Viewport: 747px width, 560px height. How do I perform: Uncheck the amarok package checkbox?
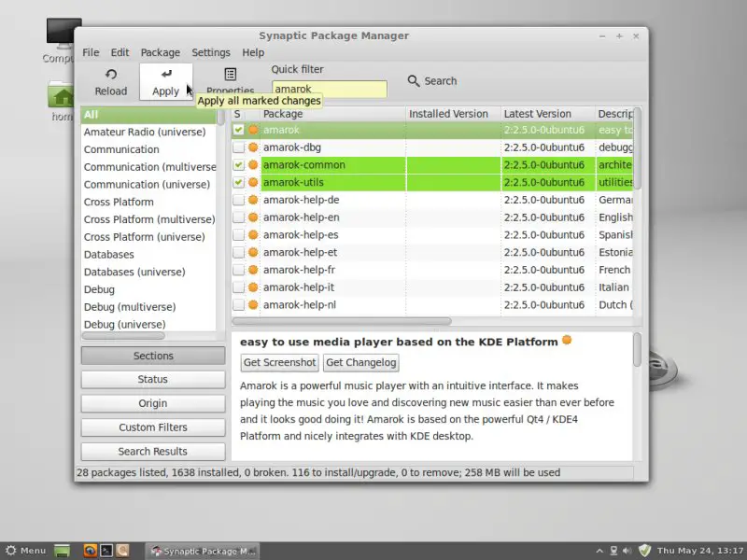[x=238, y=130]
